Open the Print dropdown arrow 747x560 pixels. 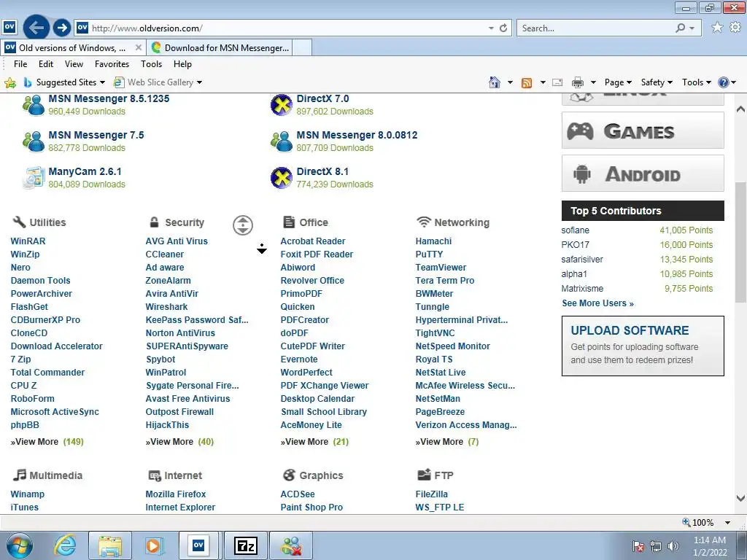(593, 83)
